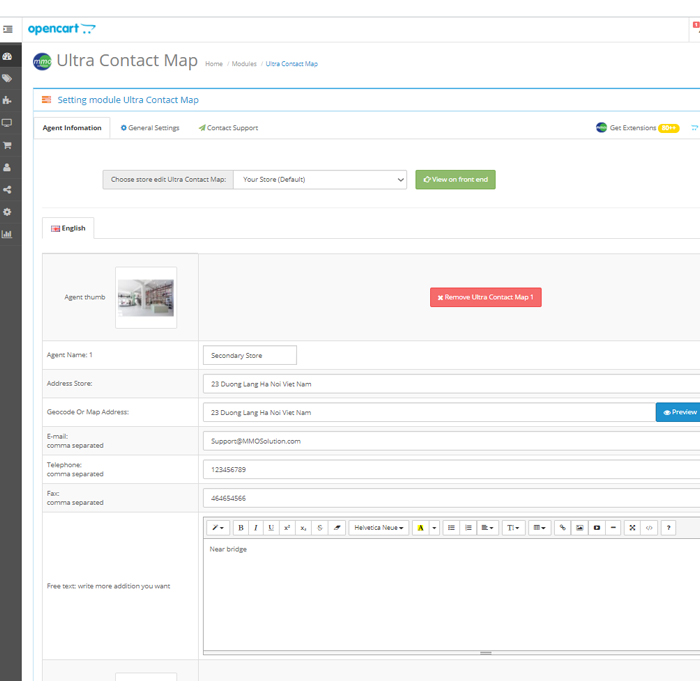Insert a link in the editor

click(x=562, y=528)
